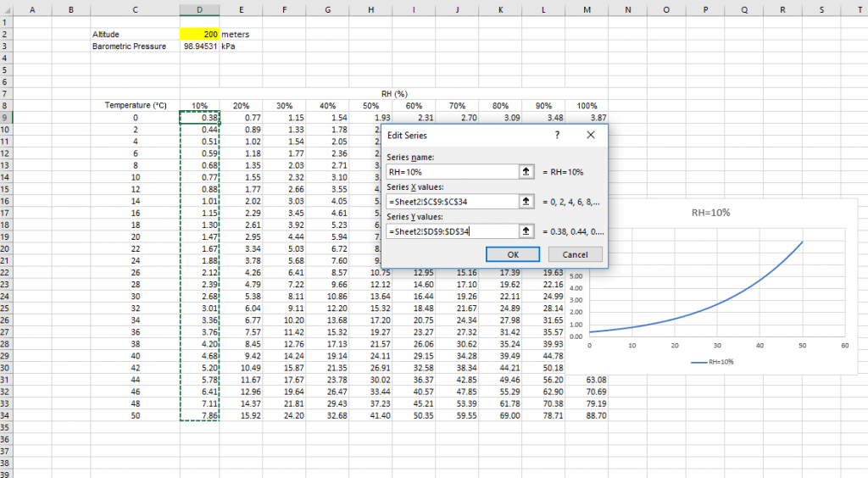Cancel the Edit Series dialog
The height and width of the screenshot is (478, 868).
575,254
